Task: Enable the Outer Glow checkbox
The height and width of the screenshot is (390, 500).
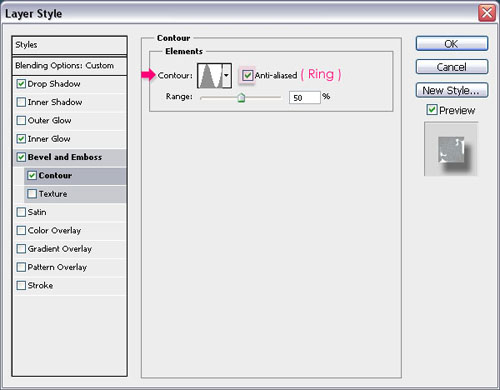Action: tap(21, 120)
